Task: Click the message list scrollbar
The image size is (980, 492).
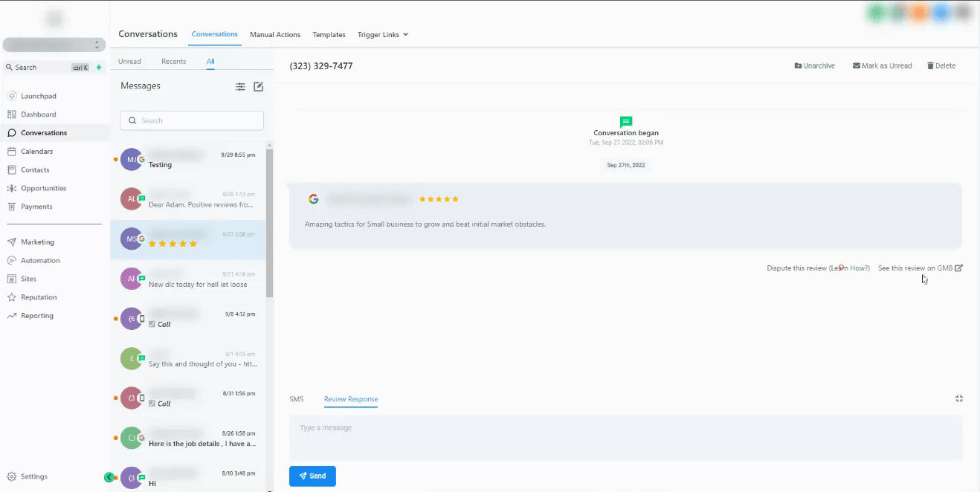Action: click(x=269, y=223)
